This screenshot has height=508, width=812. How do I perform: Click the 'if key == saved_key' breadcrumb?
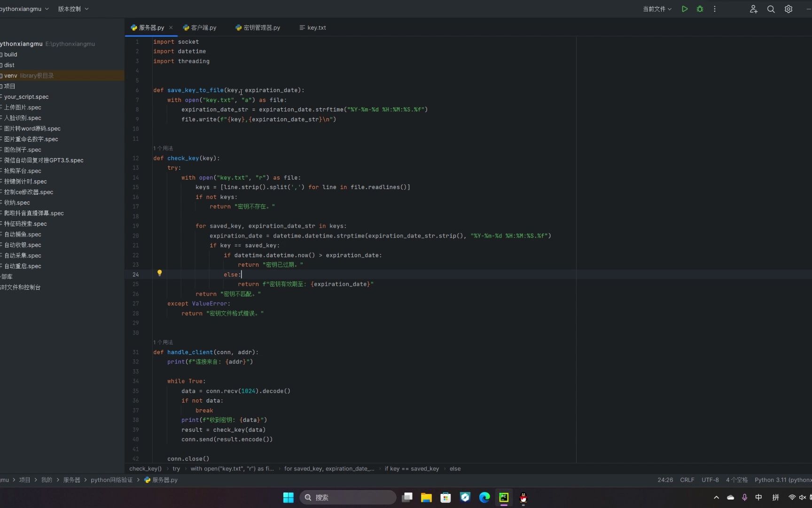pos(412,468)
